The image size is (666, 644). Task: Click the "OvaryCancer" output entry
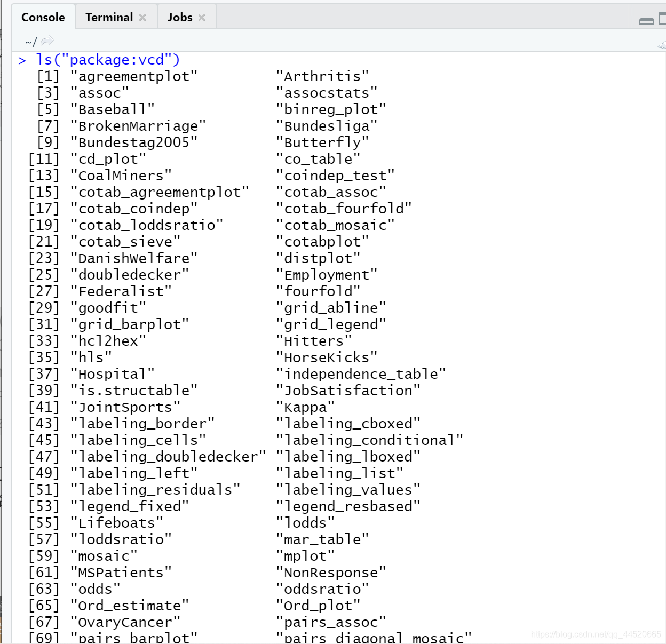click(x=125, y=622)
